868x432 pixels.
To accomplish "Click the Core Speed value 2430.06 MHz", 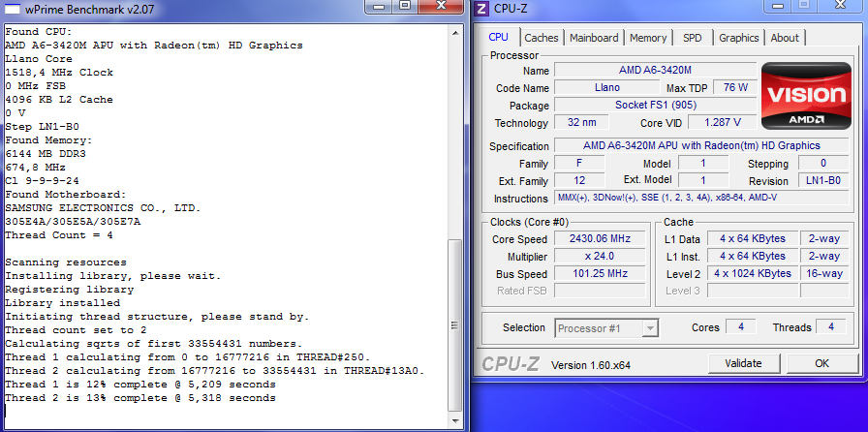I will (600, 238).
